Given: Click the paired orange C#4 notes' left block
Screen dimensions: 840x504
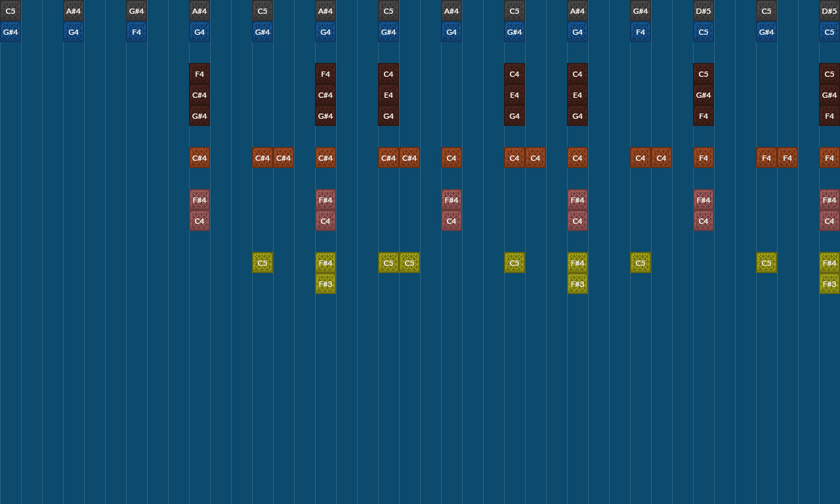Looking at the screenshot, I should pos(262,157).
